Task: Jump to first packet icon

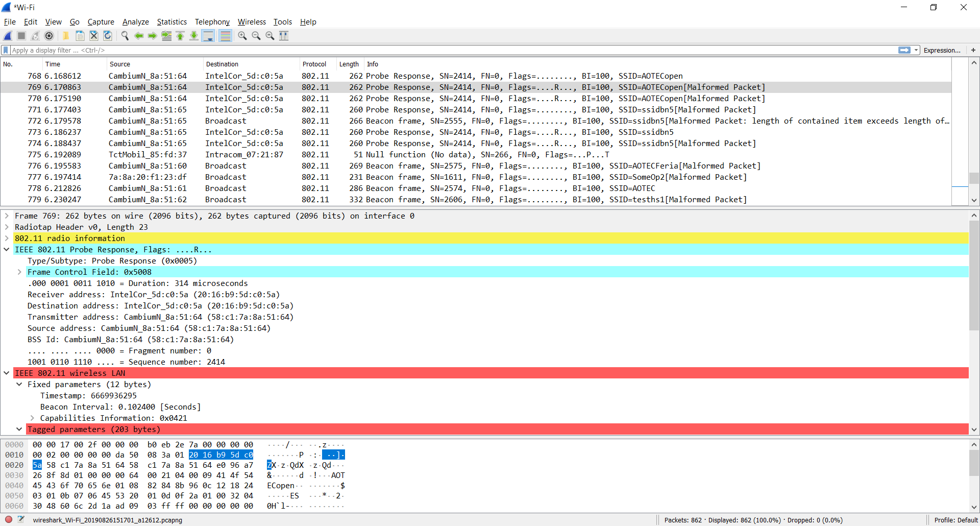Action: pos(180,36)
